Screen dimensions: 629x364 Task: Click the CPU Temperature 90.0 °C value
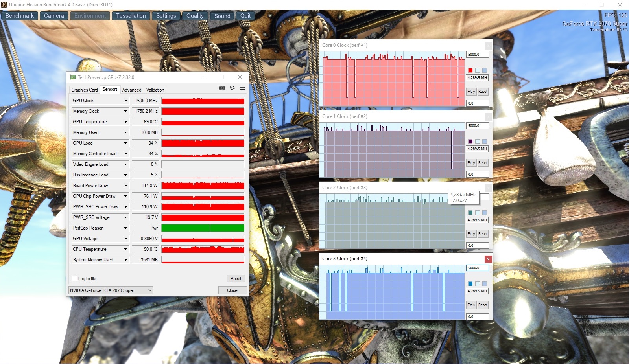click(145, 249)
